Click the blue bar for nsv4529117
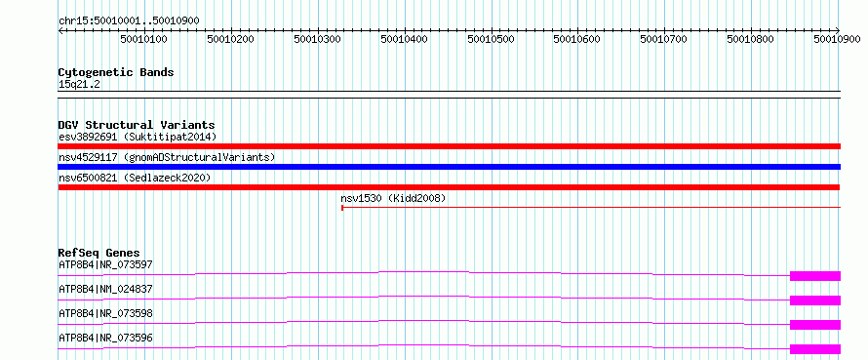The image size is (868, 360). point(450,167)
